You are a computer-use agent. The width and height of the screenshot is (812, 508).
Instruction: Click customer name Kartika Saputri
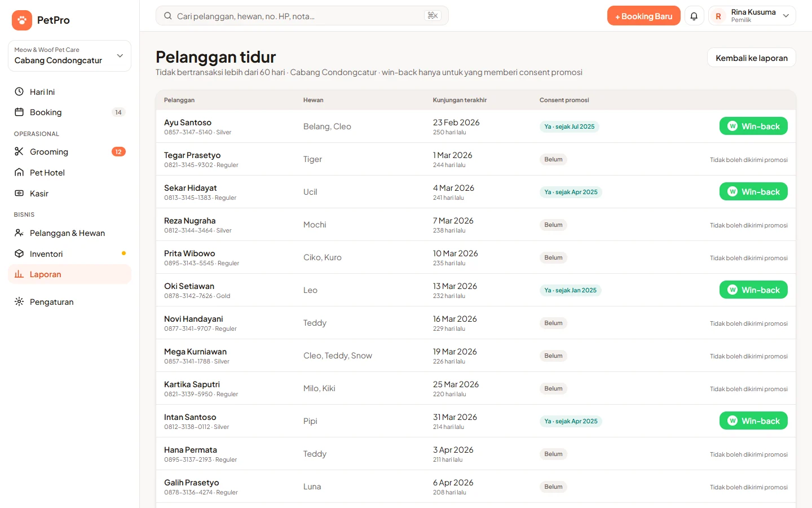[192, 384]
